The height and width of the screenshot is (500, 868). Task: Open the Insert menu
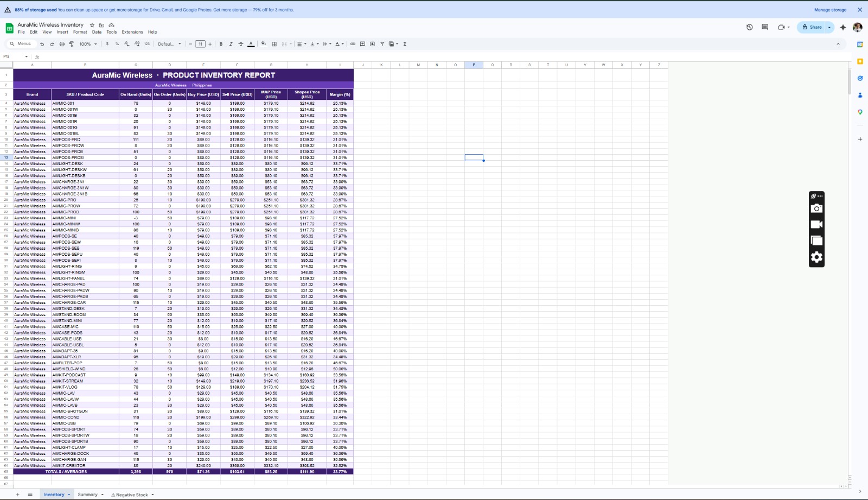(x=62, y=32)
